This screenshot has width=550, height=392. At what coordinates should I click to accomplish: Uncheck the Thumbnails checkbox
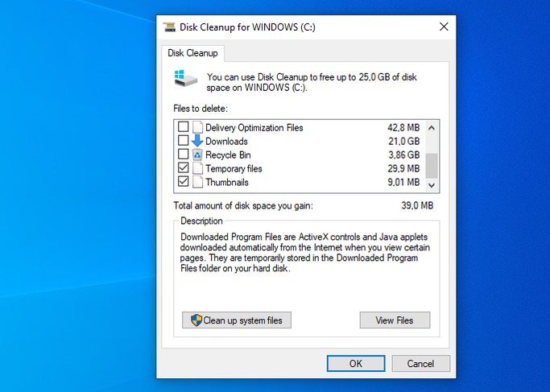tap(184, 182)
